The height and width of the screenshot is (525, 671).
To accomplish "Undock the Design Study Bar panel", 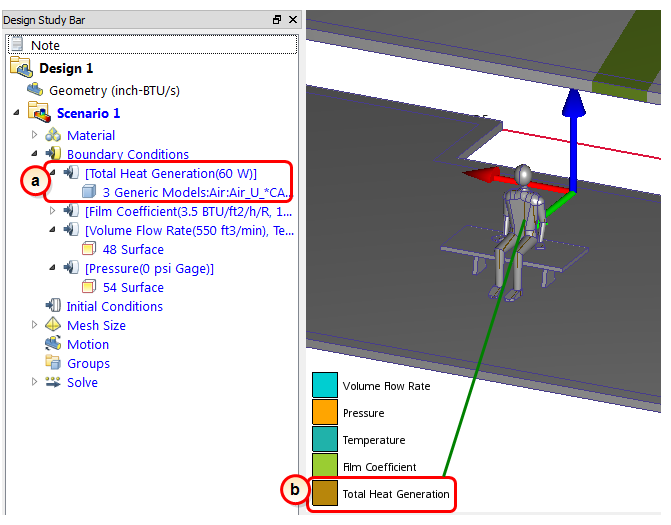I will coord(277,20).
